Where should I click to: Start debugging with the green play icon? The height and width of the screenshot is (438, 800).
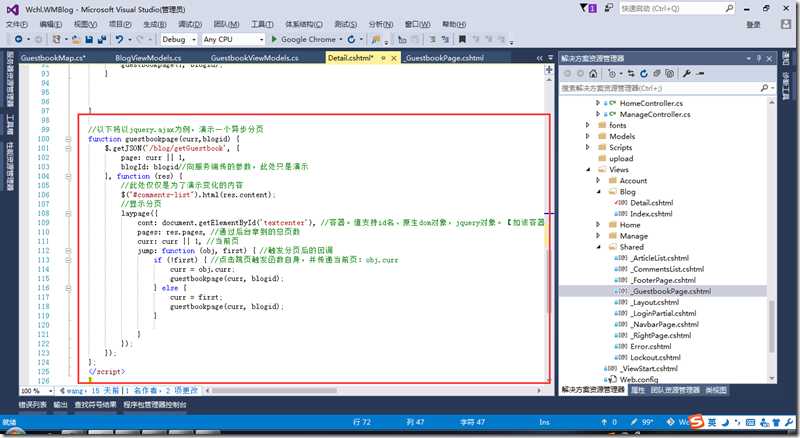[274, 39]
